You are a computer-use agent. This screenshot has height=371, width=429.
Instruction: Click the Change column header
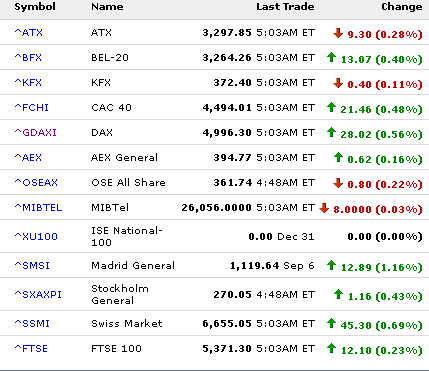[x=402, y=7]
